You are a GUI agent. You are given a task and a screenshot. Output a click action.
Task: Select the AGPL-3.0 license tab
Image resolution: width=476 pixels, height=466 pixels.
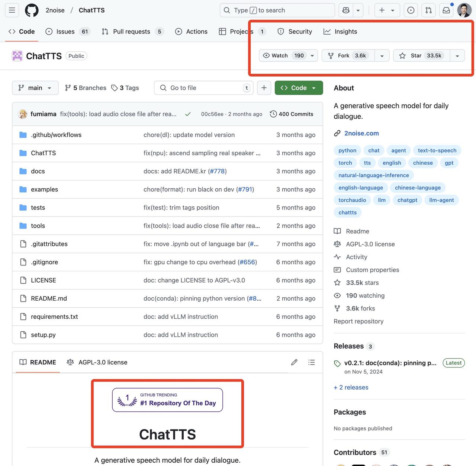click(x=97, y=362)
